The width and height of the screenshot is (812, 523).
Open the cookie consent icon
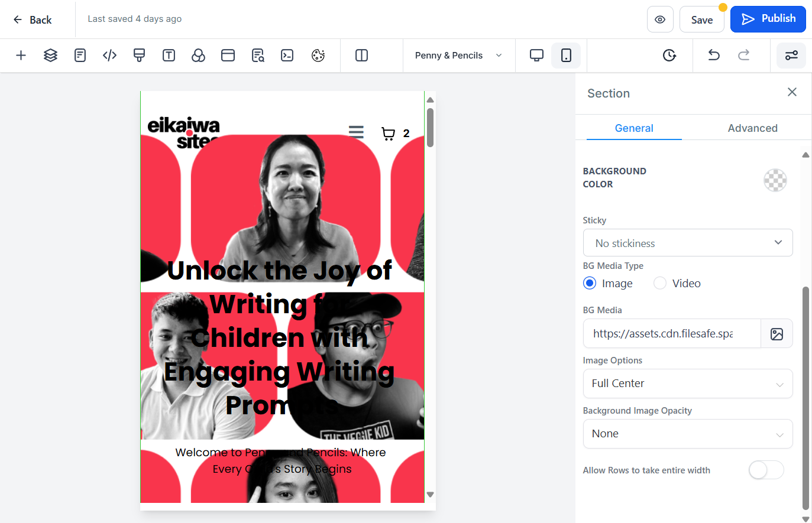click(x=318, y=56)
